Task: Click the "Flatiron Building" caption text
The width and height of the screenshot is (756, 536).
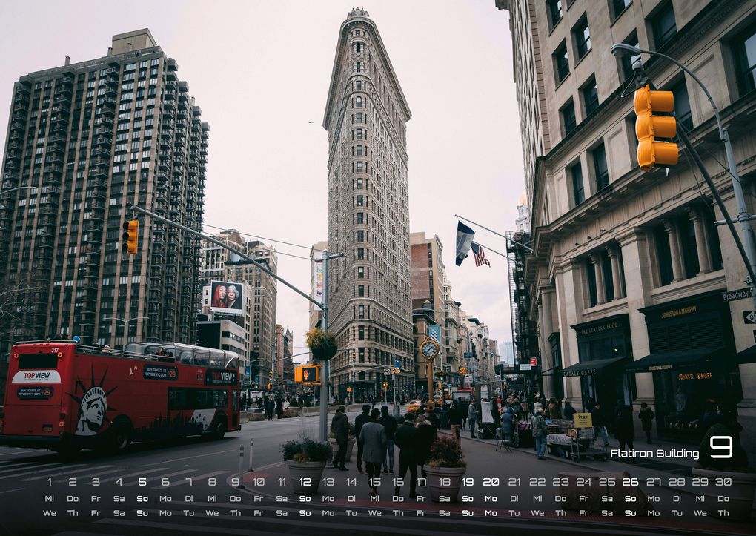Action: pyautogui.click(x=654, y=454)
